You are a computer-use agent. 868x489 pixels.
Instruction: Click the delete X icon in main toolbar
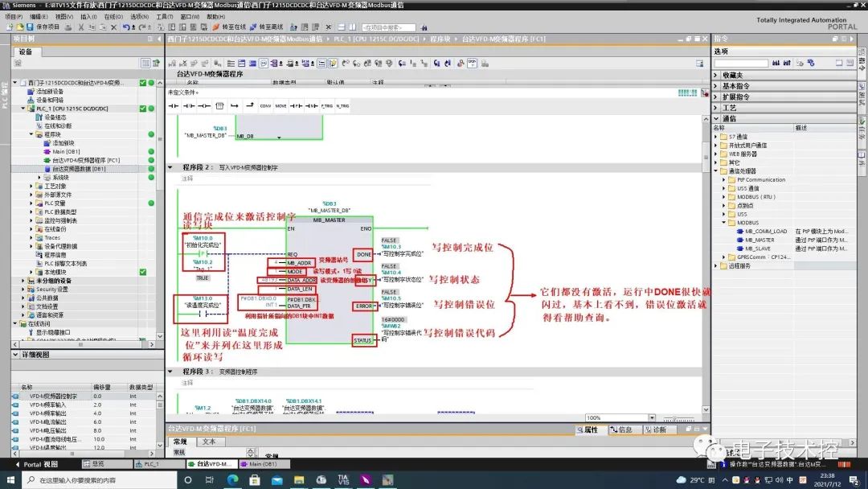(x=113, y=27)
